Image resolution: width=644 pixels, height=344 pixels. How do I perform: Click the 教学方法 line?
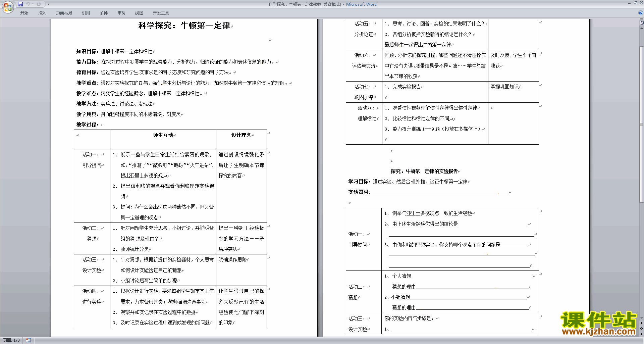[114, 104]
